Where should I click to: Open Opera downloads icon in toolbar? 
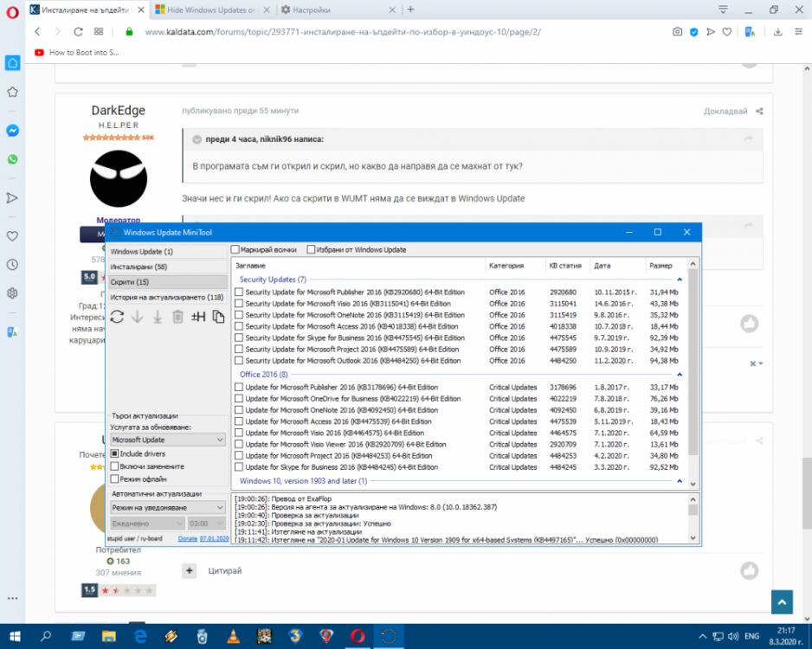[x=778, y=32]
